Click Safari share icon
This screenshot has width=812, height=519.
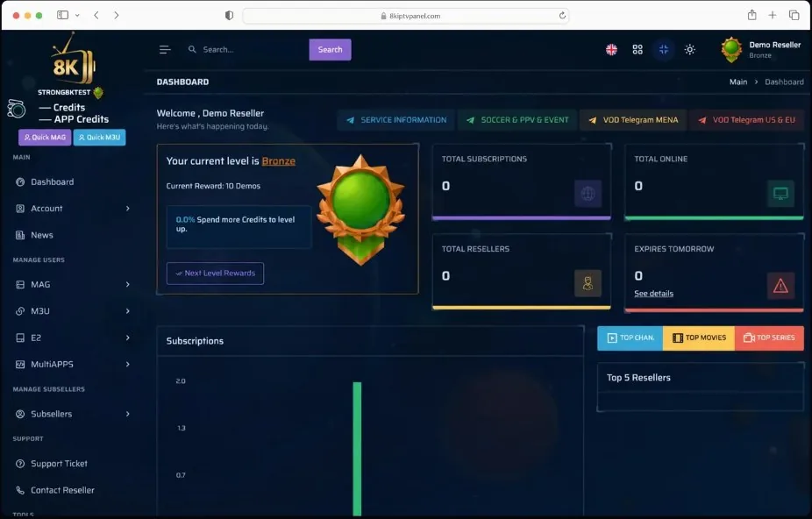click(751, 15)
